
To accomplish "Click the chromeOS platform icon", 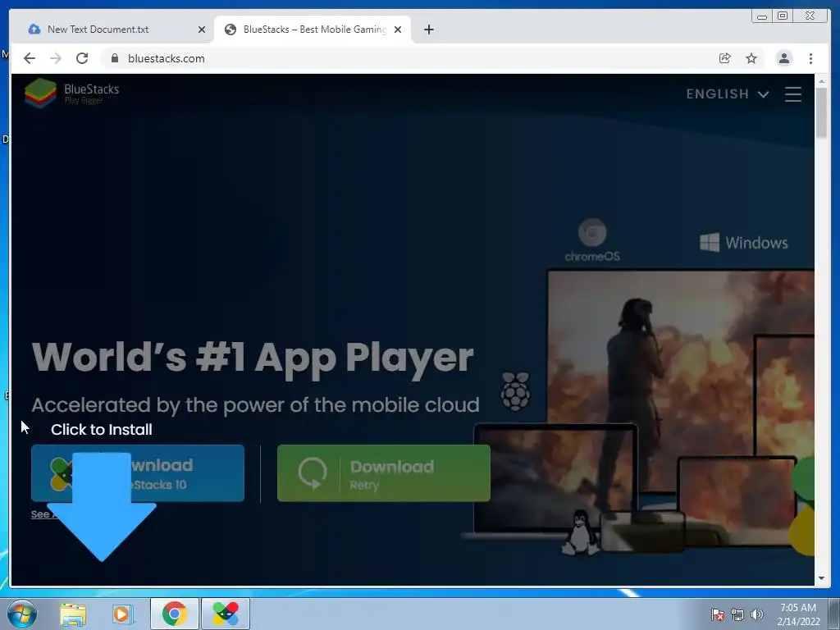I will click(592, 240).
